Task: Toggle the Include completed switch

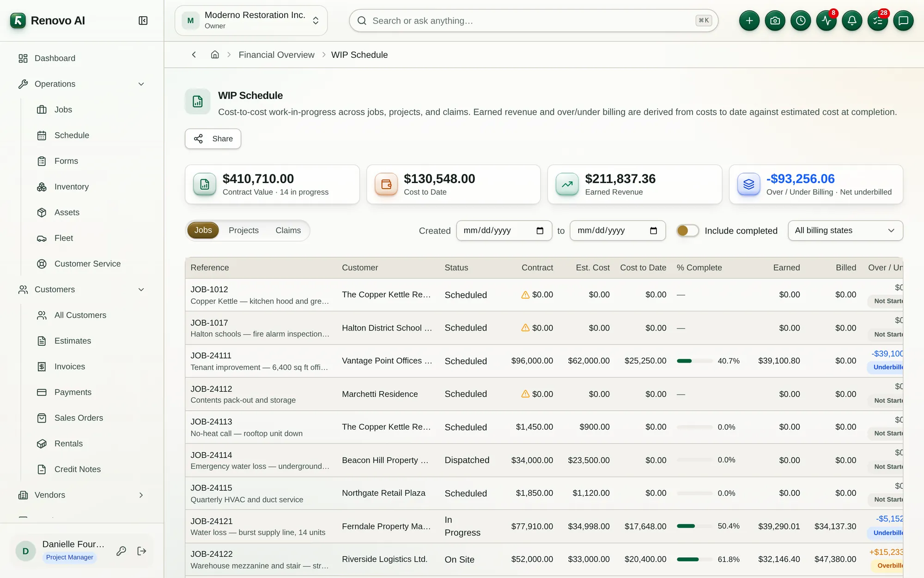Action: point(687,230)
